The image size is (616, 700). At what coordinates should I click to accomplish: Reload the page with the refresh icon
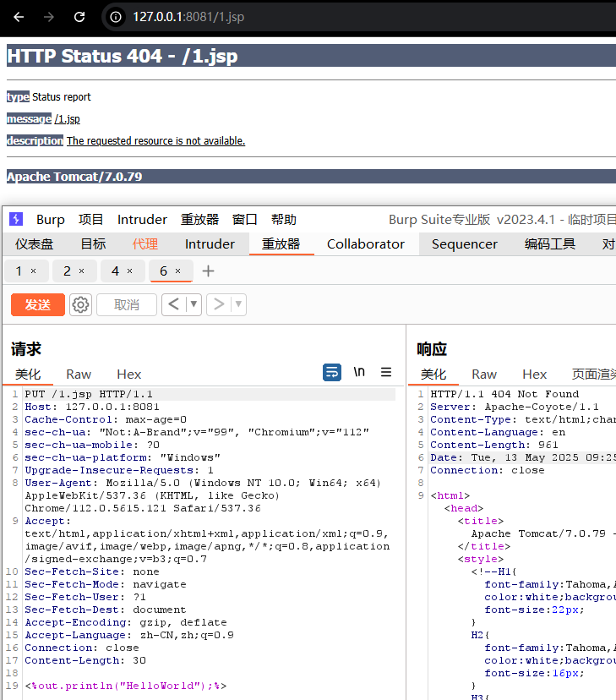coord(79,17)
